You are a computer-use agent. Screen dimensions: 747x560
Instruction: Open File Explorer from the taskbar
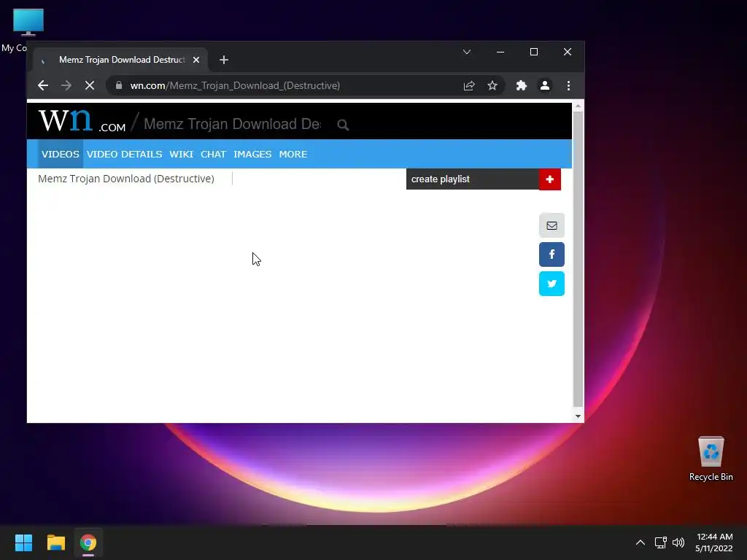55,542
